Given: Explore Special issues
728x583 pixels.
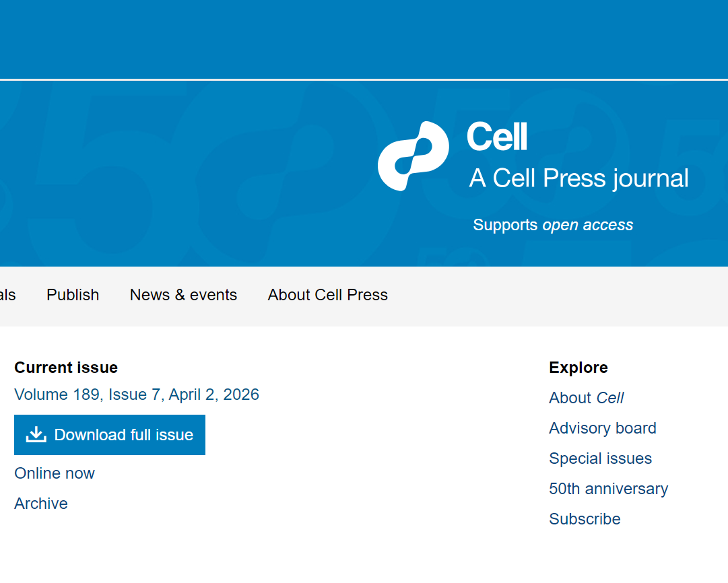Looking at the screenshot, I should pyautogui.click(x=600, y=458).
